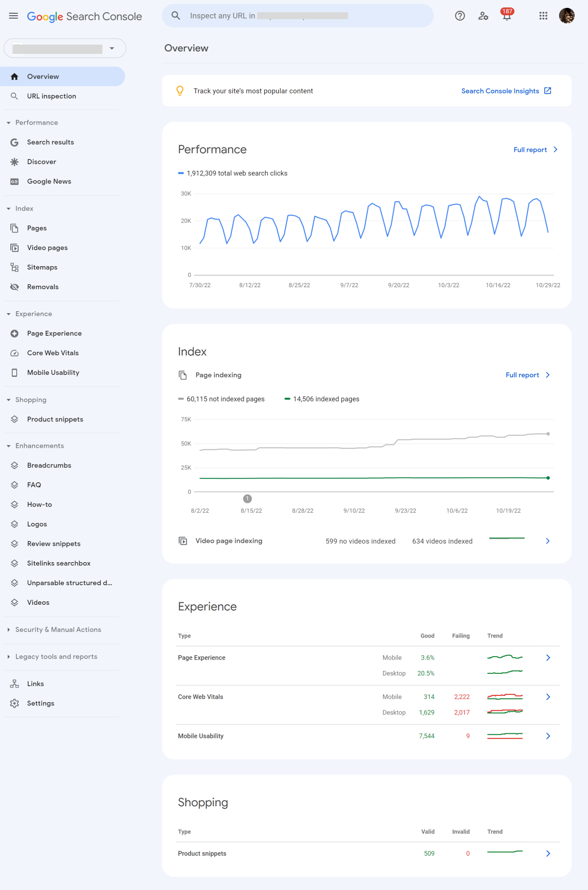Click the profile avatar picture
The height and width of the screenshot is (890, 588).
[x=566, y=16]
